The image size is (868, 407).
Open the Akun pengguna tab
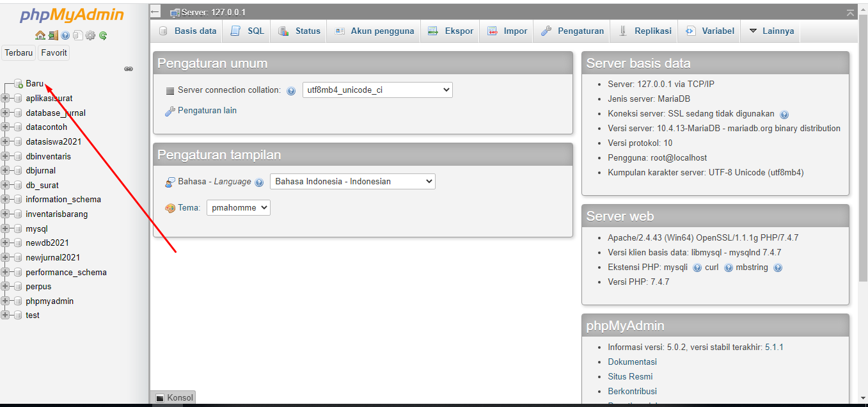pyautogui.click(x=374, y=31)
